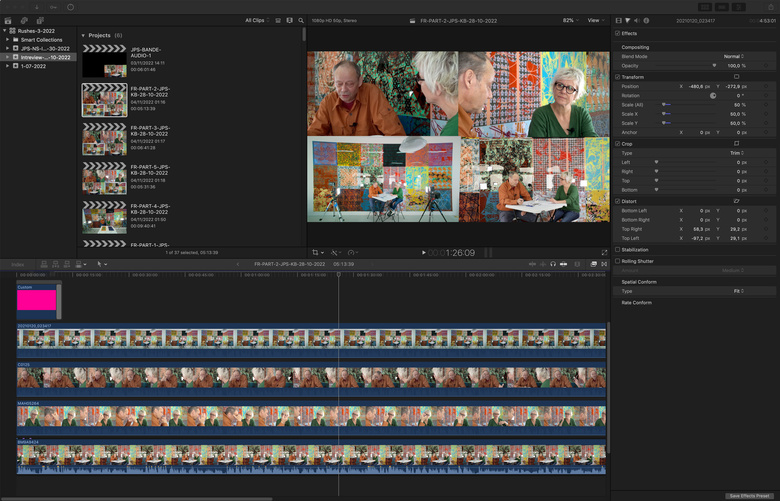Open the Titles and Generators sidebar
Viewport: 780px width, 501px height.
tap(40, 20)
